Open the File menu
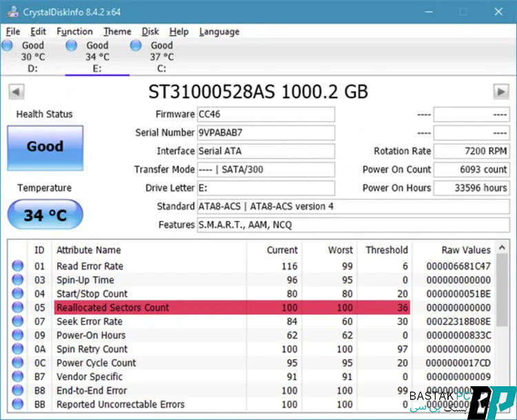The image size is (517, 420). [x=13, y=32]
